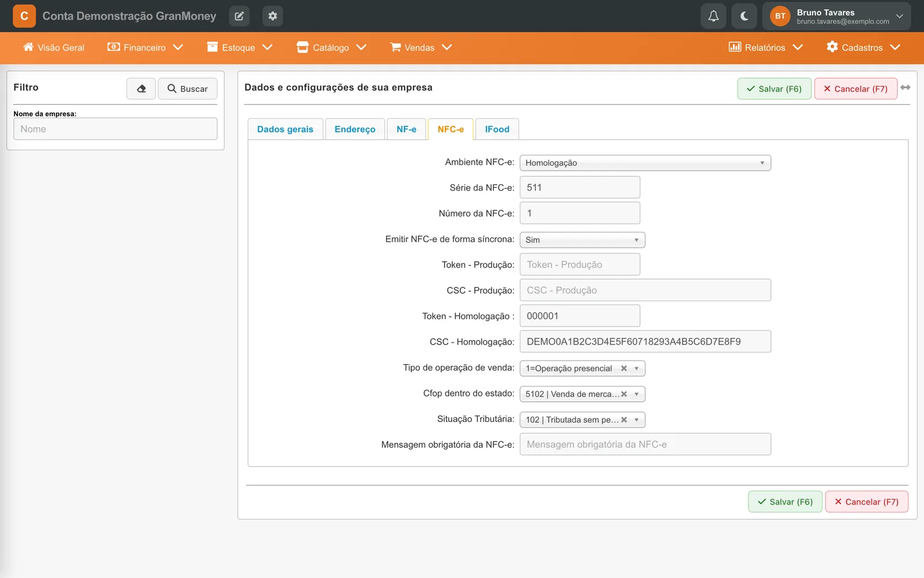924x578 pixels.
Task: Select the NFC-e tab
Action: 450,129
